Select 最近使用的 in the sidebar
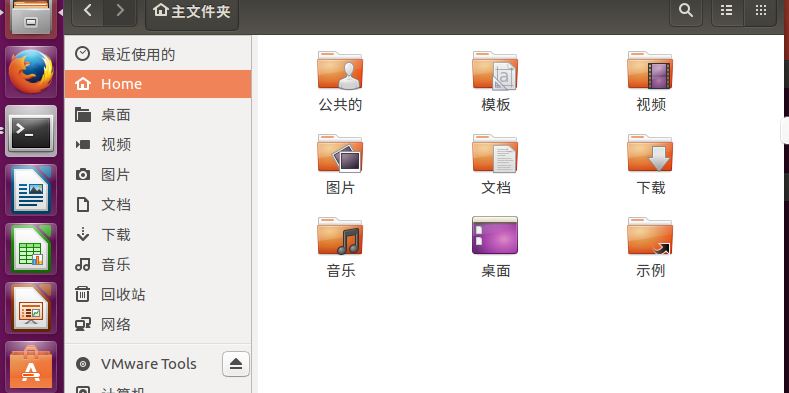 tap(158, 54)
